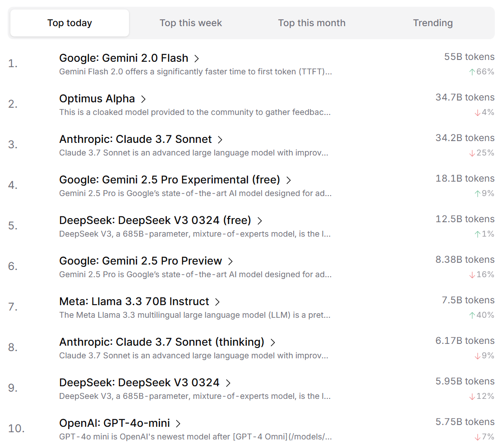
Task: Switch to the Top today tab
Action: click(69, 23)
